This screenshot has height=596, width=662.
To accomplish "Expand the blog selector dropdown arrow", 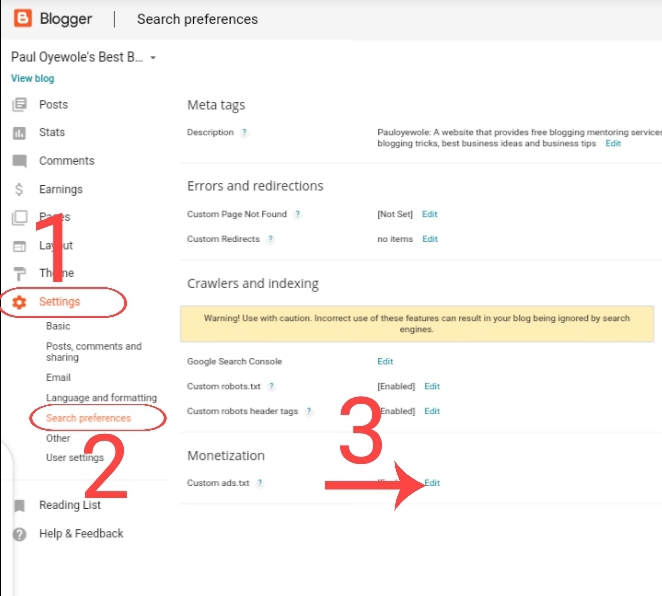I will point(153,57).
